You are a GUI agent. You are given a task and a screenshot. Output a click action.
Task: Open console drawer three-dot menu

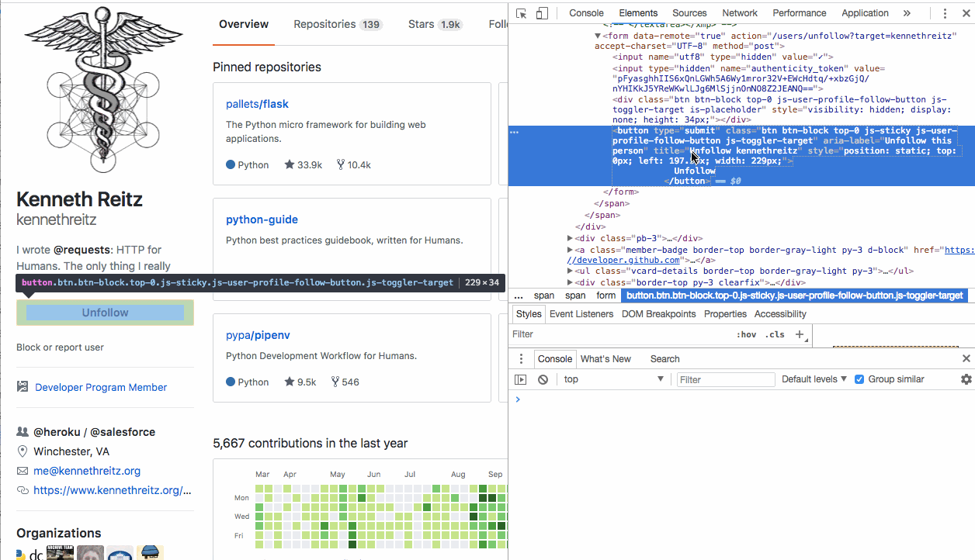point(522,359)
